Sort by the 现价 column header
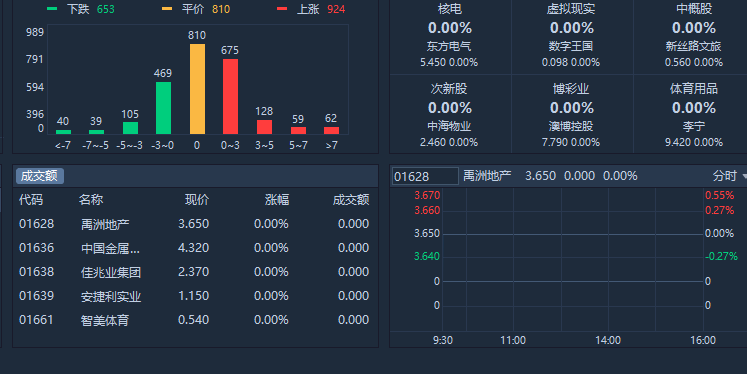This screenshot has height=374, width=747. 197,200
